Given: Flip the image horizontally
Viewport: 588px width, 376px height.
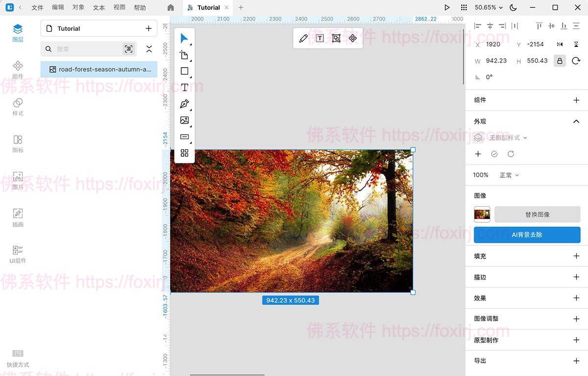Looking at the screenshot, I should (x=560, y=44).
